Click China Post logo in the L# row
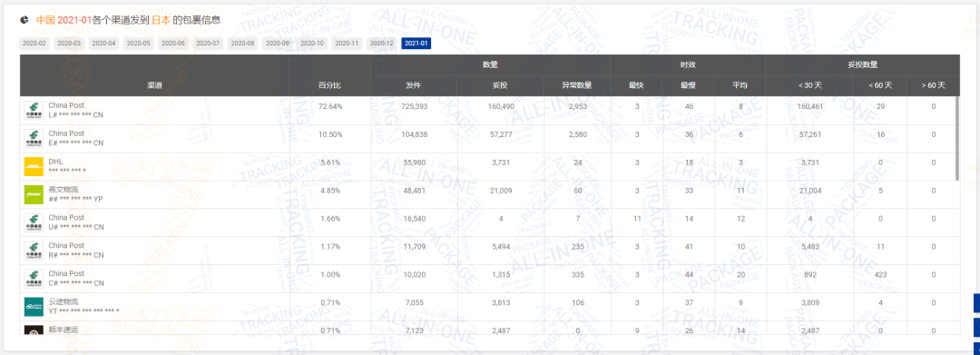The width and height of the screenshot is (980, 355). [34, 111]
